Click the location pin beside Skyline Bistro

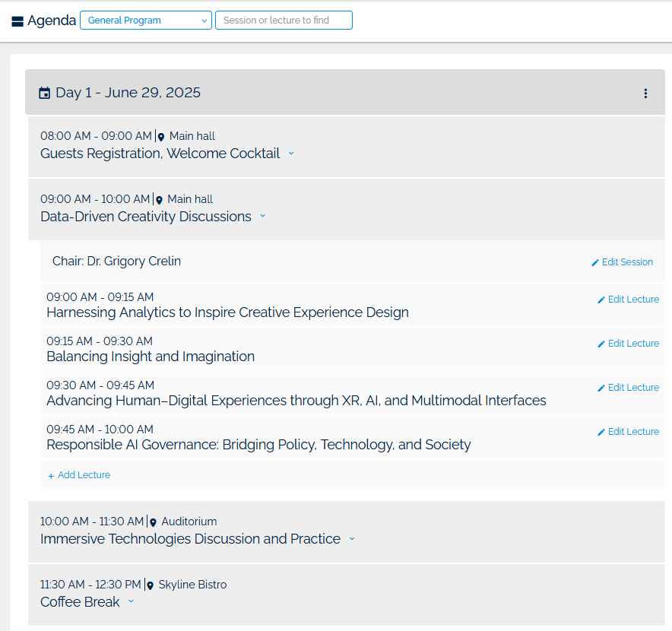click(150, 585)
